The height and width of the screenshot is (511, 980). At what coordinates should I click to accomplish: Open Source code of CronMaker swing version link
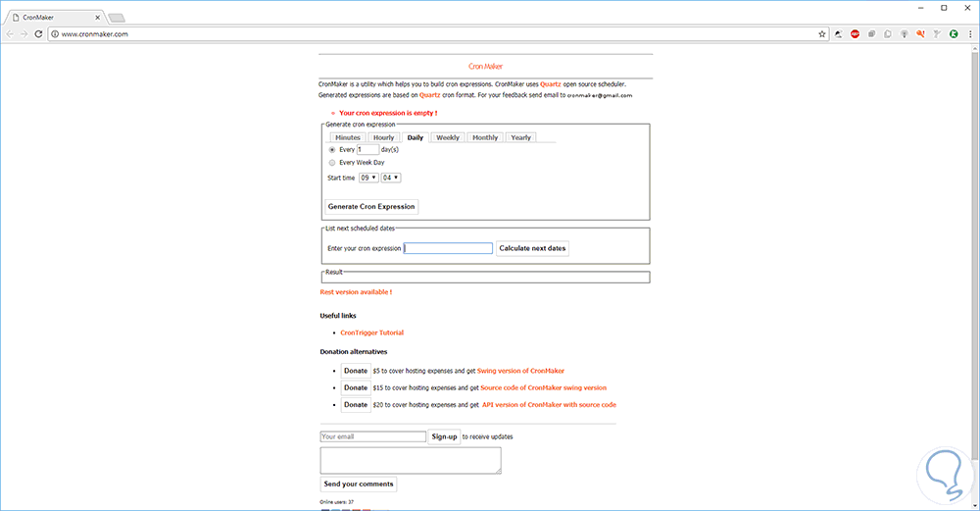543,387
